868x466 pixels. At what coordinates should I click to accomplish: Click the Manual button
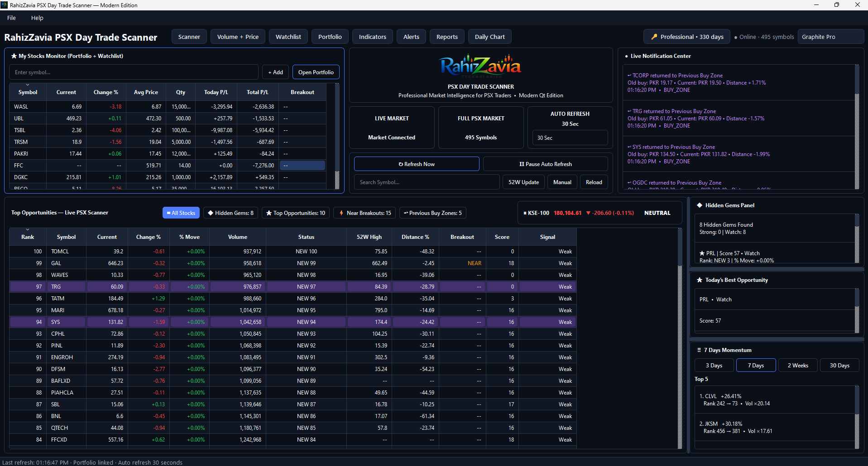[562, 182]
